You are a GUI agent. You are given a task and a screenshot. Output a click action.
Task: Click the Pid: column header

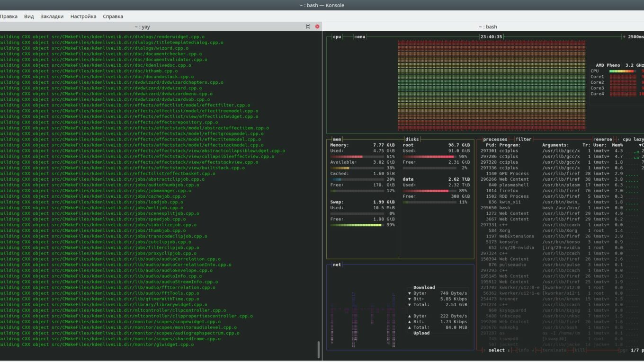[x=491, y=145]
